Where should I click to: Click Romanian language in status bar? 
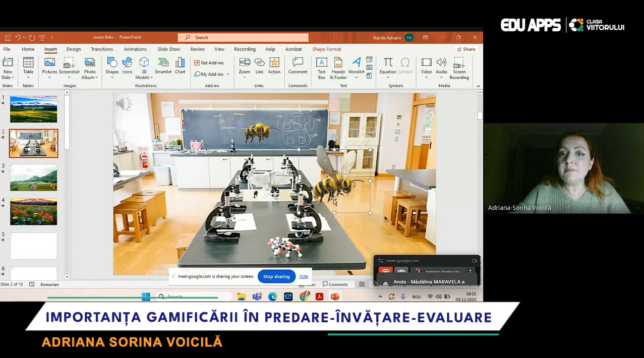[x=49, y=284]
